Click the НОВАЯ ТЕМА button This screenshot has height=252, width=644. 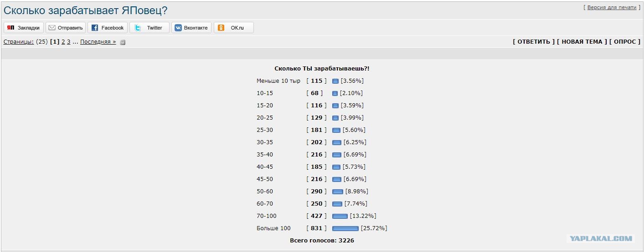[x=582, y=41]
